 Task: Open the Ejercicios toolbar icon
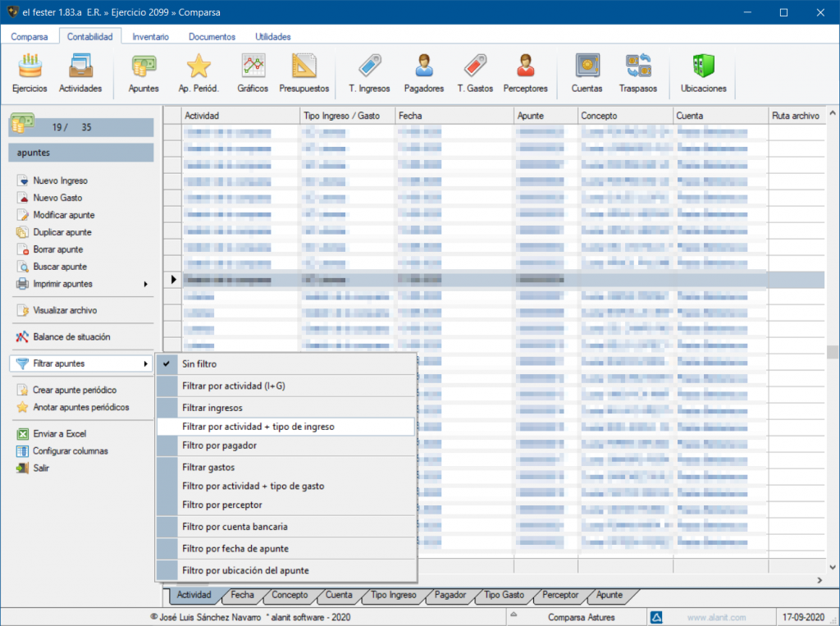30,73
